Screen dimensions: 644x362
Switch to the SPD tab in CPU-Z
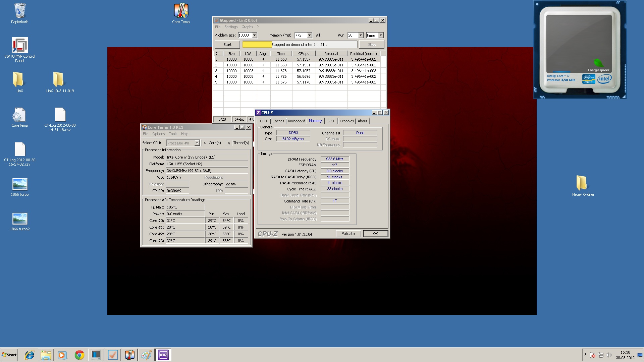330,121
